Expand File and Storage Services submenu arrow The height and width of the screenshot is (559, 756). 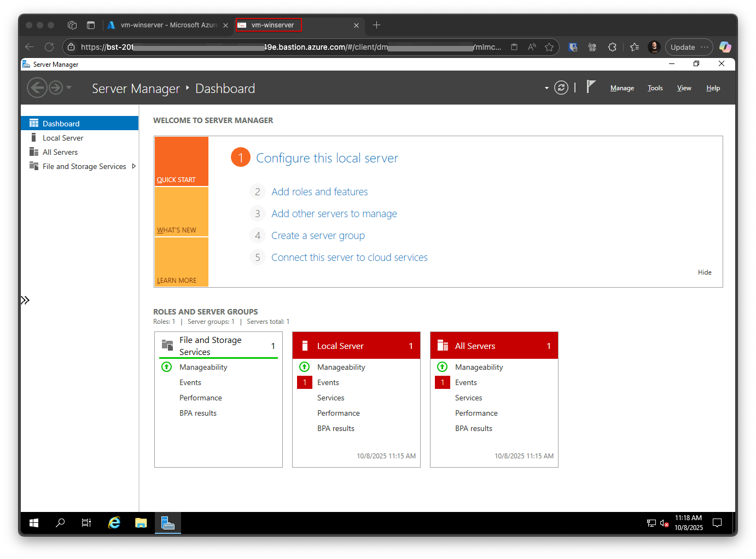pos(134,166)
